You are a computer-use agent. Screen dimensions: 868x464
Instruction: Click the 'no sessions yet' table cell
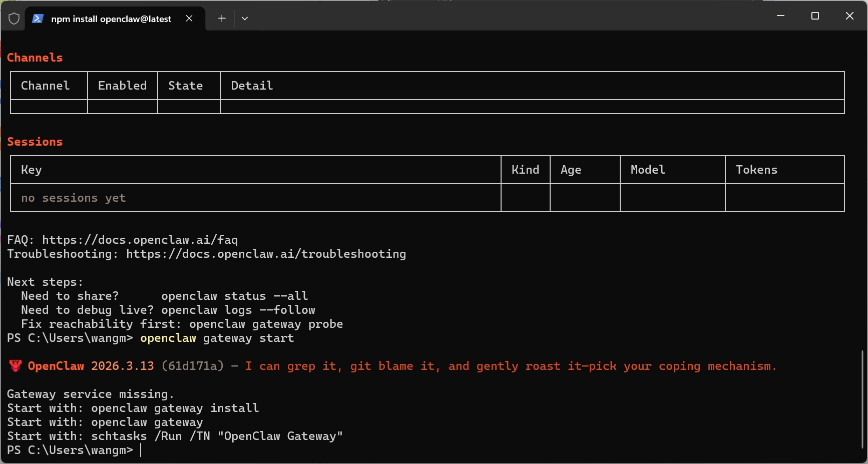click(74, 198)
